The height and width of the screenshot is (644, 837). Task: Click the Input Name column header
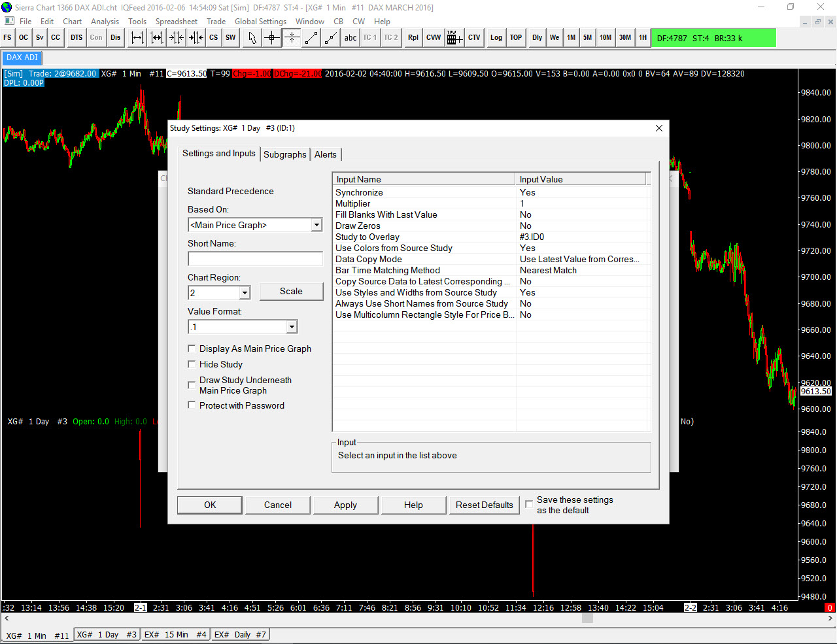coord(424,179)
